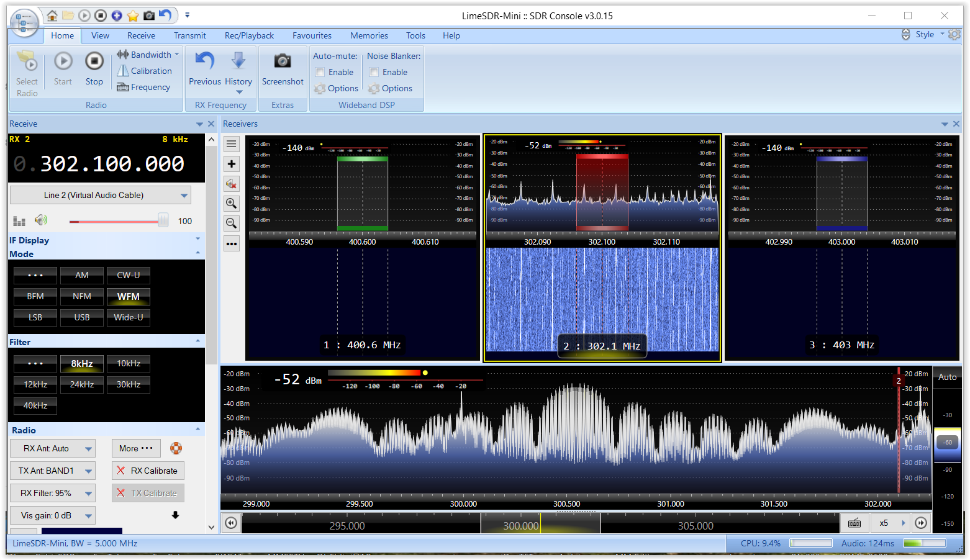The image size is (970, 560).
Task: Open Auto-mute Options
Action: (336, 88)
